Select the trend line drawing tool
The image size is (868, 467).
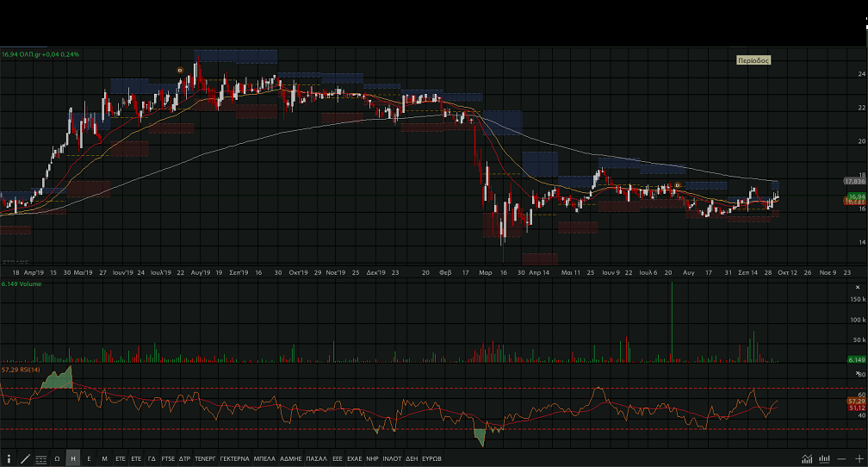[25, 458]
